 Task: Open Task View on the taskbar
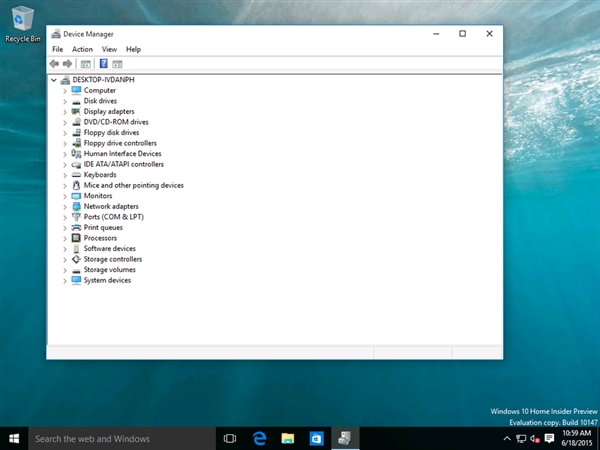coord(230,439)
